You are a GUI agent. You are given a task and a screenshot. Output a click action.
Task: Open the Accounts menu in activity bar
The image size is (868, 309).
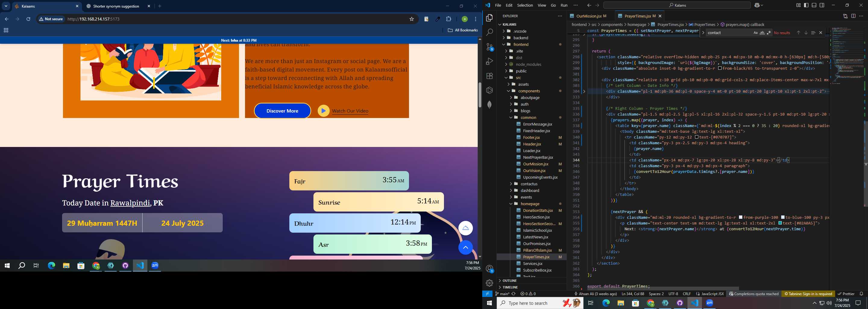(489, 269)
